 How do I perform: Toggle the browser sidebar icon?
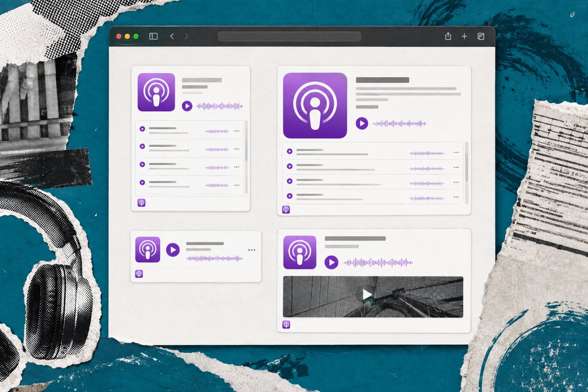[x=153, y=37]
